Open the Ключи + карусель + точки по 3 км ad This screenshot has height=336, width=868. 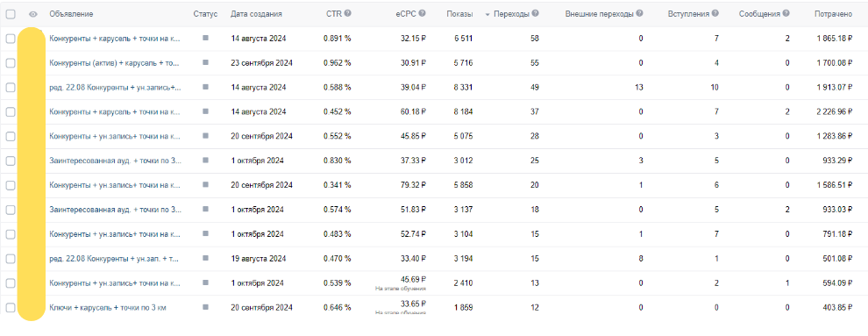(107, 307)
